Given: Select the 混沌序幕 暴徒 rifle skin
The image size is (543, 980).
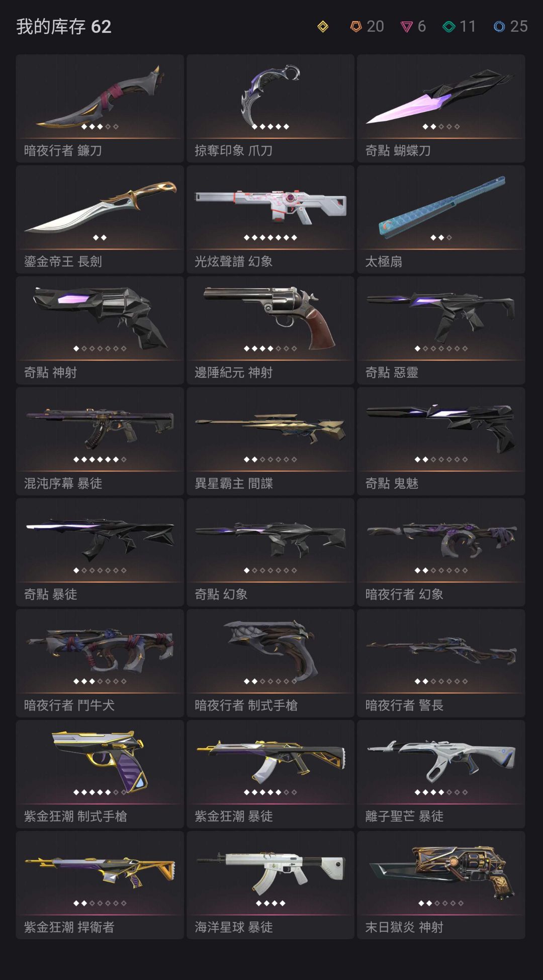Looking at the screenshot, I should pyautogui.click(x=100, y=441).
